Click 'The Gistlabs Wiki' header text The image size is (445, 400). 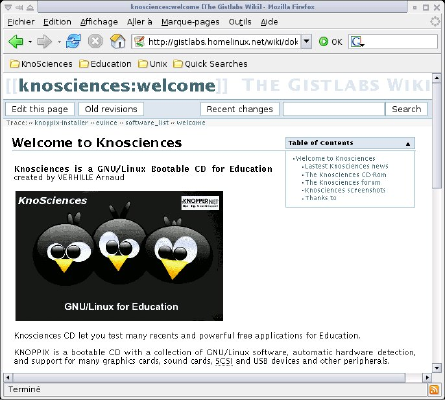coord(336,85)
